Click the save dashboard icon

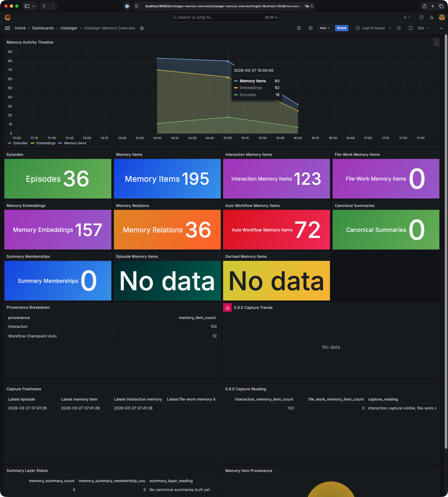299,28
